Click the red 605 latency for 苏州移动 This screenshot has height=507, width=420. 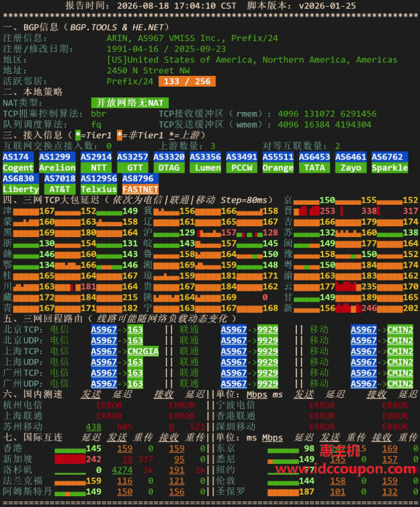(124, 427)
